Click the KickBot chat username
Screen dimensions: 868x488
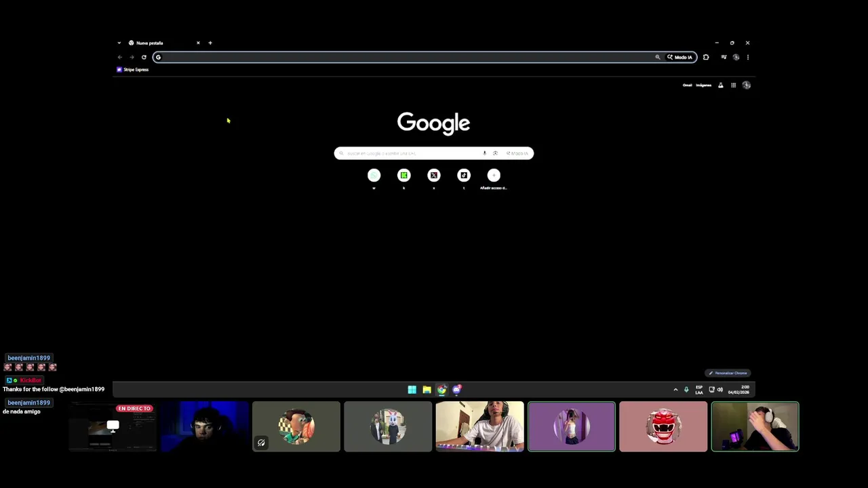pyautogui.click(x=31, y=380)
